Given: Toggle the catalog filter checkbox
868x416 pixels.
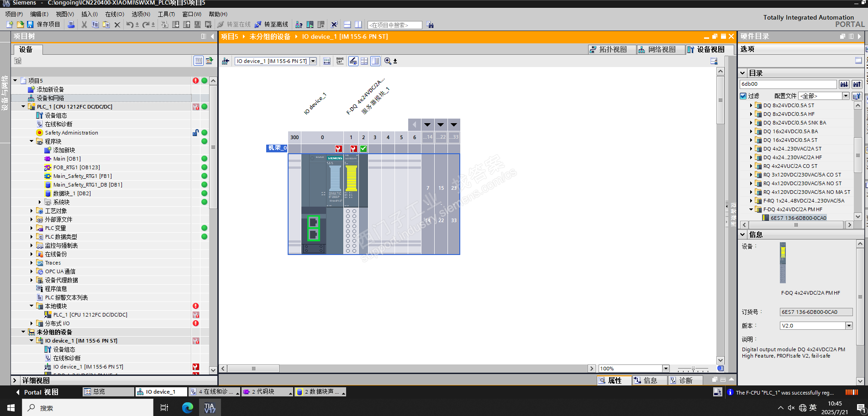Looking at the screenshot, I should 743,96.
